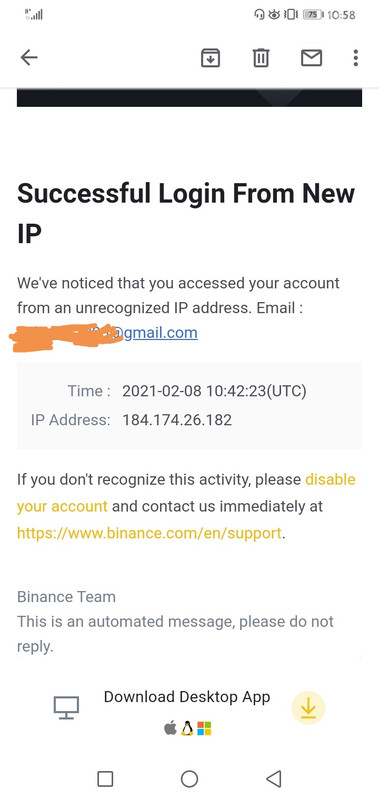Tap 'Download Desktop App' text
Screen dimensions: 379x800
coord(187,697)
